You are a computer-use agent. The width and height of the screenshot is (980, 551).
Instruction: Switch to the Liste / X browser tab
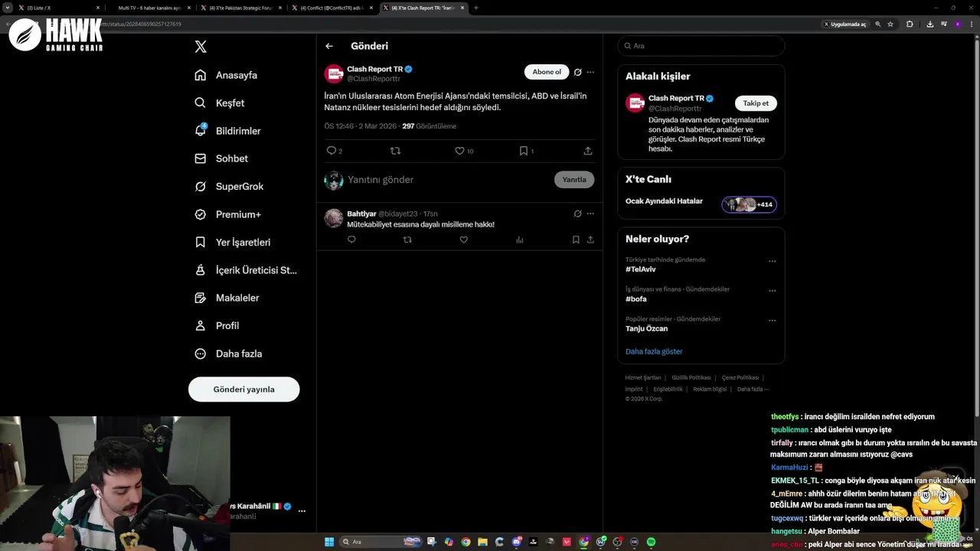point(59,8)
